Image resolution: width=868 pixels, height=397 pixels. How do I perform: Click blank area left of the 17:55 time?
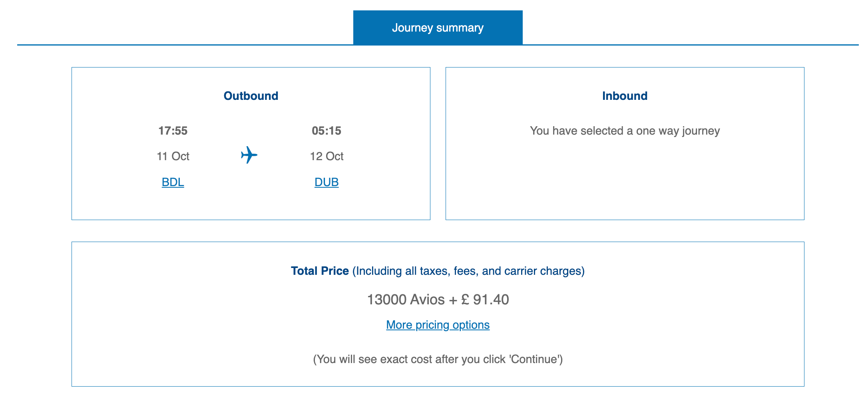tap(112, 131)
